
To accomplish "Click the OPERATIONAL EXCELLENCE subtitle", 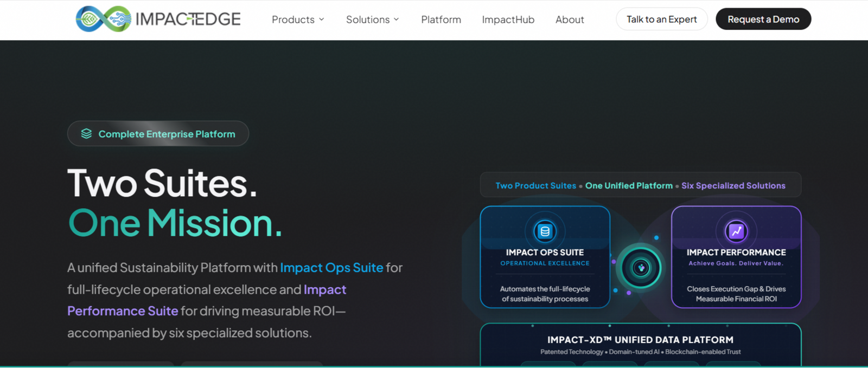I will (545, 263).
